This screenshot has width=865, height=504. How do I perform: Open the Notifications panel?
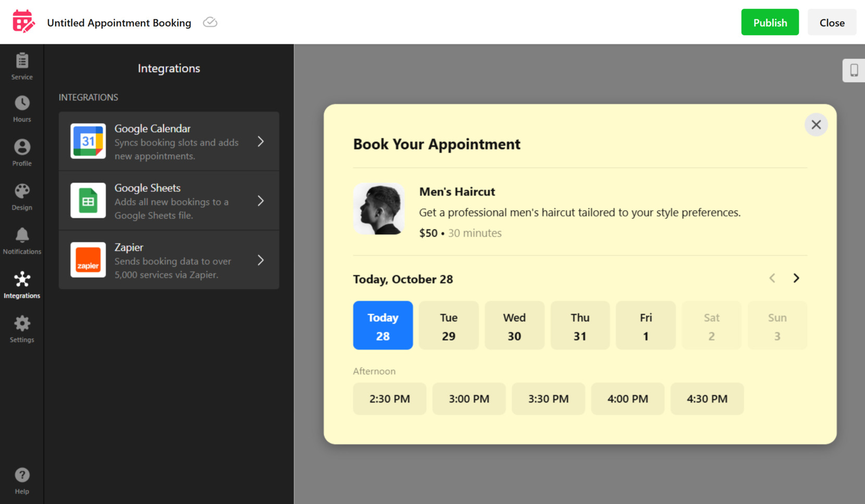tap(21, 241)
